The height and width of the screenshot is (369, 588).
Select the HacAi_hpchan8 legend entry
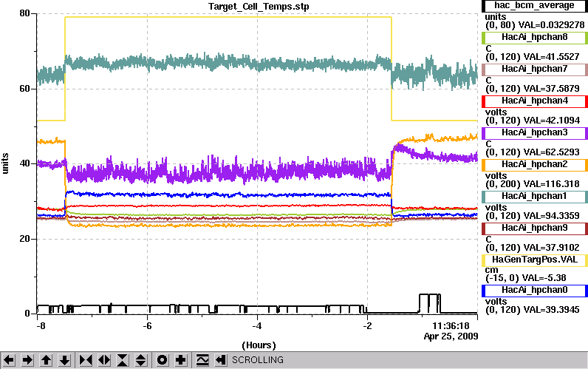(534, 37)
